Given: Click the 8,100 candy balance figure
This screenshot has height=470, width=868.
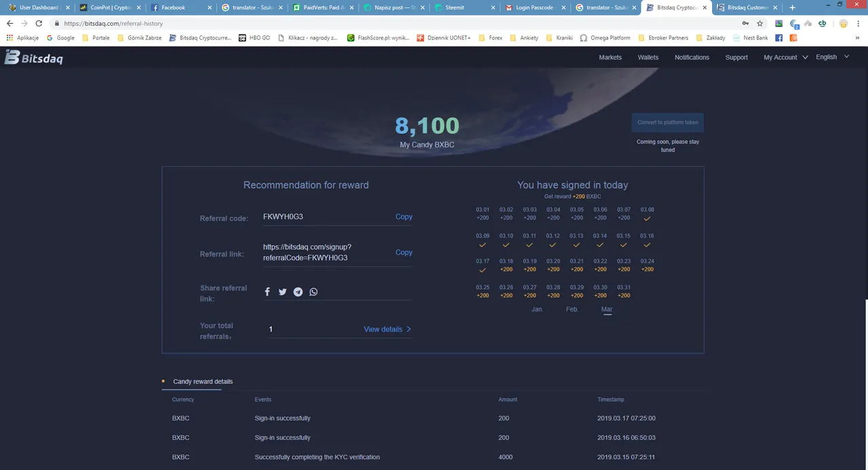Looking at the screenshot, I should tap(427, 126).
